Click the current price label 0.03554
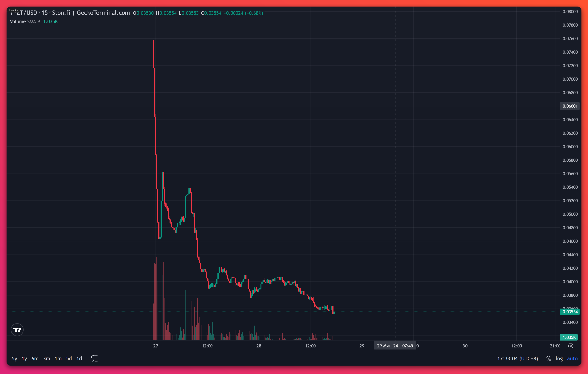This screenshot has height=374, width=588. (570, 312)
